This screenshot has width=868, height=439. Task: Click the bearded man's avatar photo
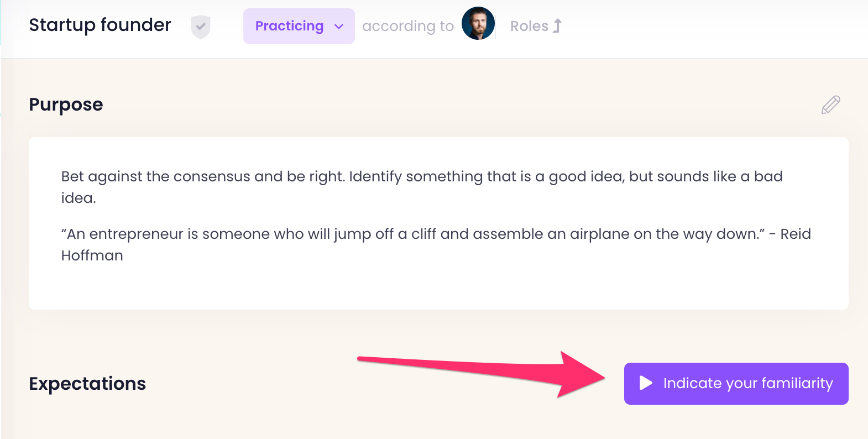478,24
